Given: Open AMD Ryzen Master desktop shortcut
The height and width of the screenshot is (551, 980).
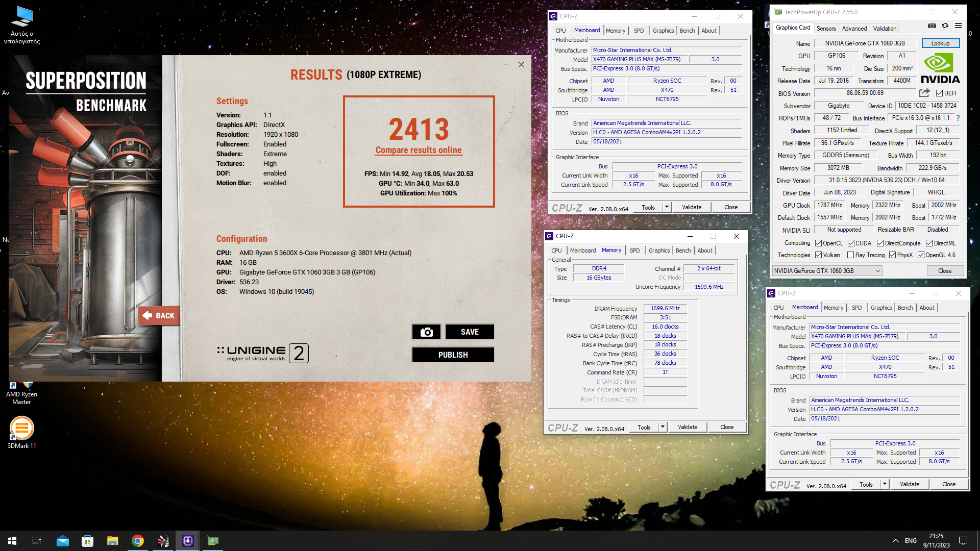Looking at the screenshot, I should [21, 393].
